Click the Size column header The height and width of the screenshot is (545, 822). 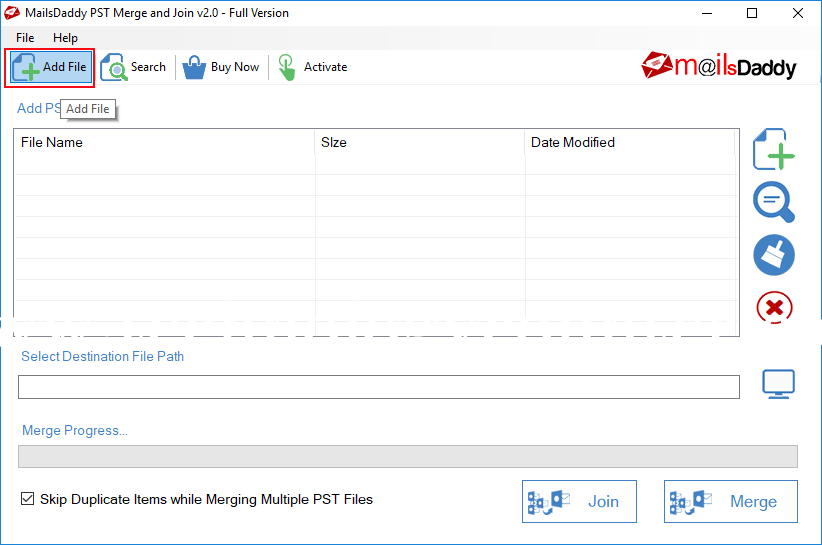419,142
